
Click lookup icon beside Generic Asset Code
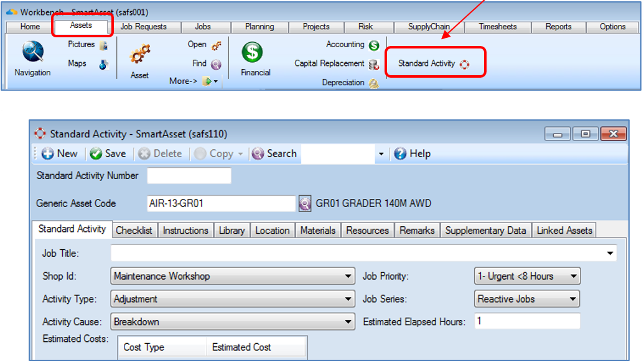pos(305,203)
